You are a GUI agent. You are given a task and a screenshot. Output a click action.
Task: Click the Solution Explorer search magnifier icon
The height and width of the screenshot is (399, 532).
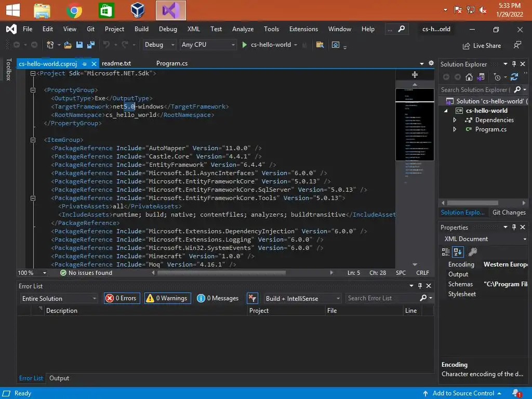[x=517, y=89]
